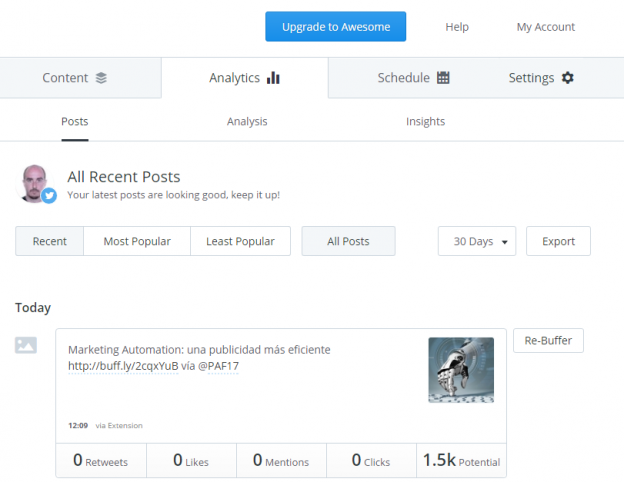
Task: Switch filter to Most Popular
Action: click(137, 241)
